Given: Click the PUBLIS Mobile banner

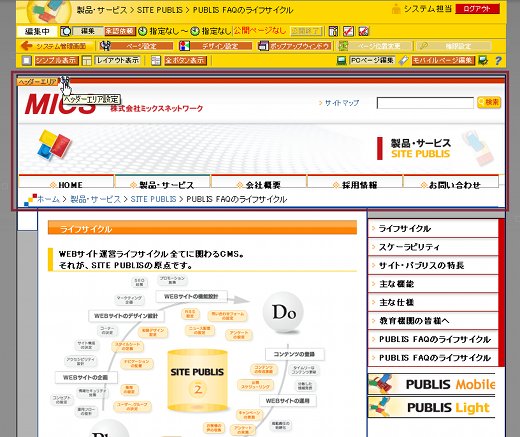Looking at the screenshot, I should coord(432,384).
